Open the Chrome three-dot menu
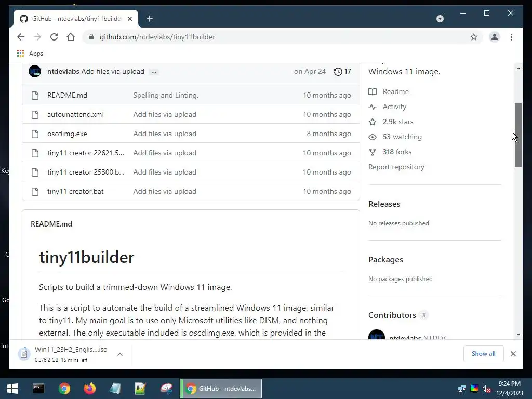Viewport: 532px width, 399px height. pyautogui.click(x=511, y=37)
